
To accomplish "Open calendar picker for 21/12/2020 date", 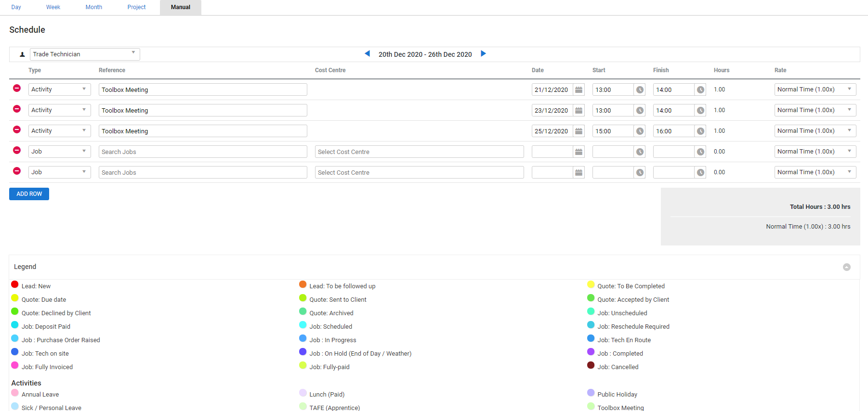I will tap(579, 90).
